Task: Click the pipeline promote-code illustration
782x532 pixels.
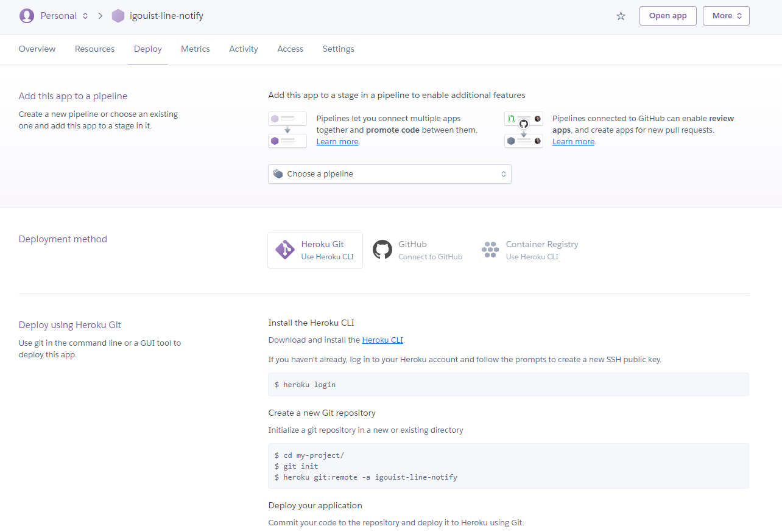Action: tap(287, 130)
